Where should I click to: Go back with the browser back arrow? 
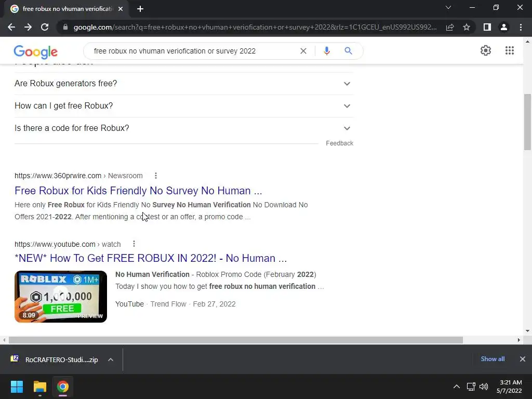[x=11, y=27]
